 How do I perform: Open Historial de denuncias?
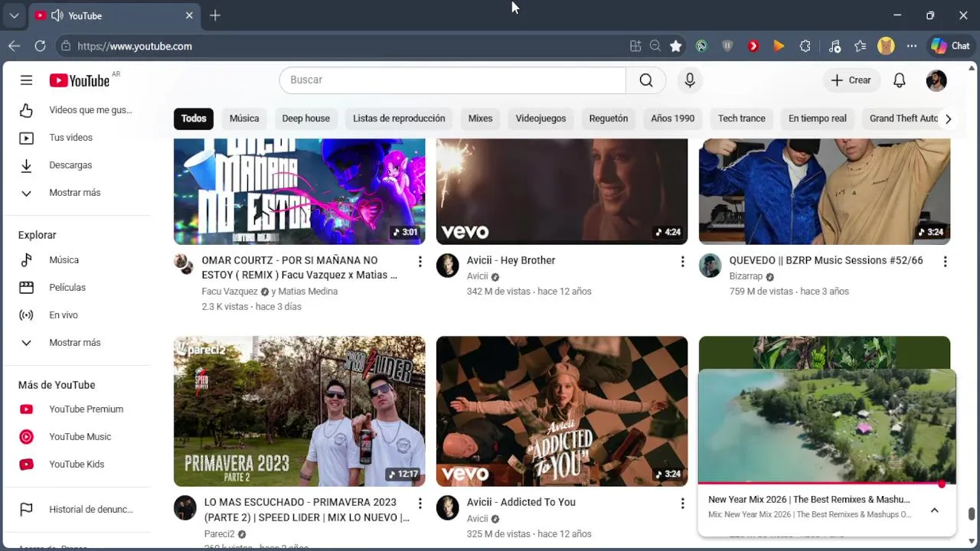click(x=77, y=510)
